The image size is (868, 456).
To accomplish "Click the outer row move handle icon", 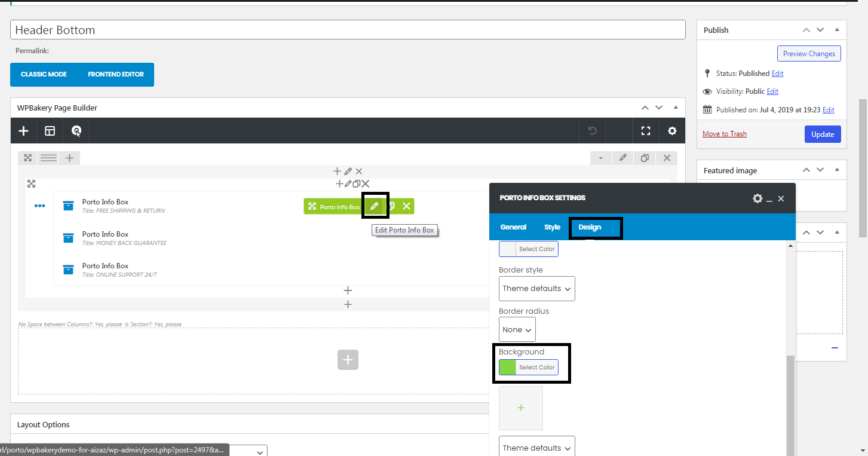I will (x=27, y=158).
